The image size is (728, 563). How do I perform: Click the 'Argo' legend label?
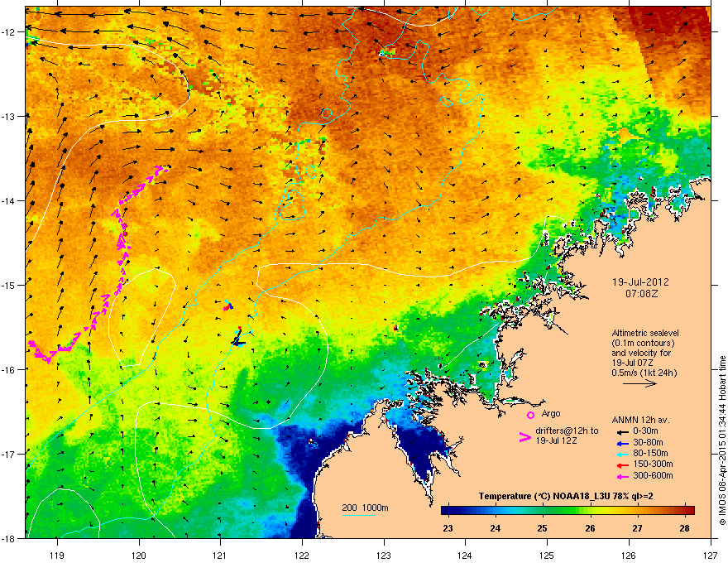pyautogui.click(x=551, y=413)
